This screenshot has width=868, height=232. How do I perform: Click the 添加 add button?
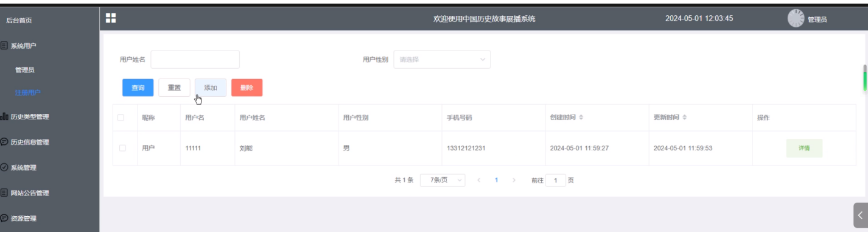211,88
